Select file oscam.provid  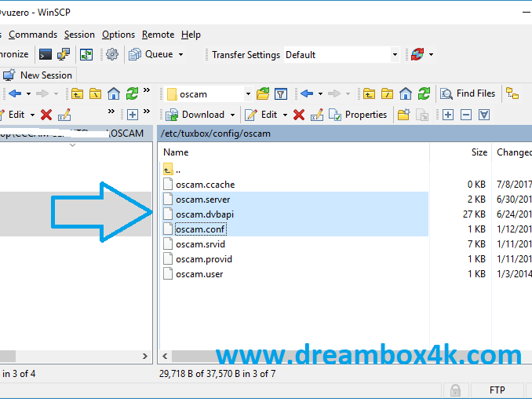pyautogui.click(x=204, y=259)
